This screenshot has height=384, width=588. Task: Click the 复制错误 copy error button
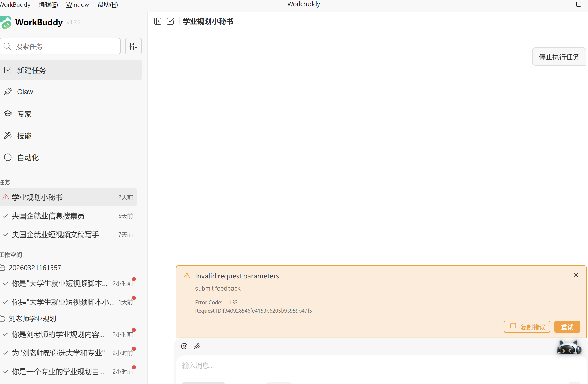pos(527,327)
